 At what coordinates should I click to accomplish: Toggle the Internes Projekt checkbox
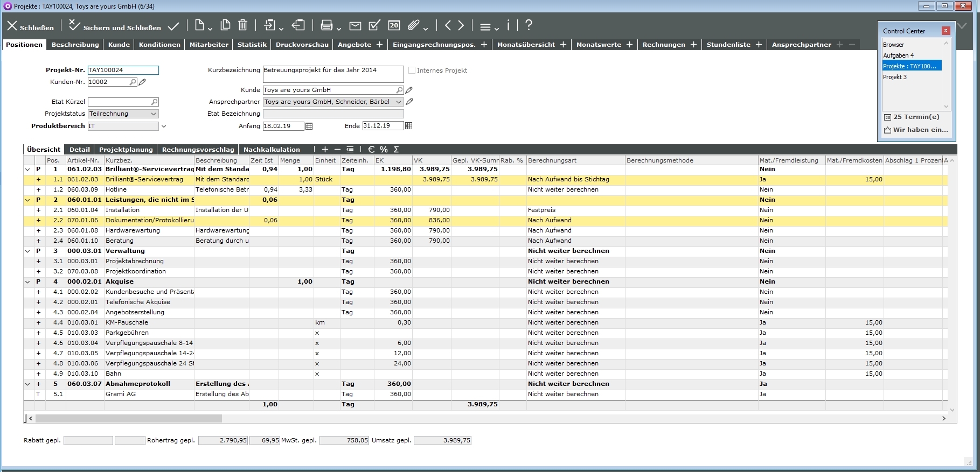(x=412, y=71)
